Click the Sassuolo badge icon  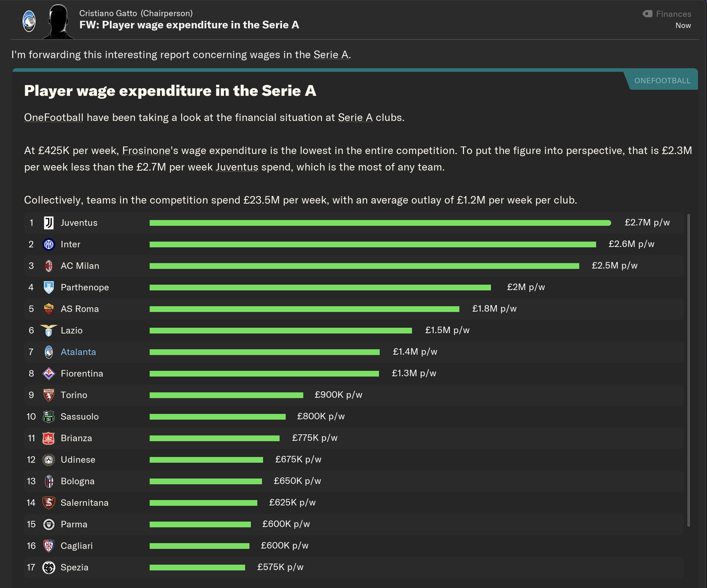(x=49, y=417)
